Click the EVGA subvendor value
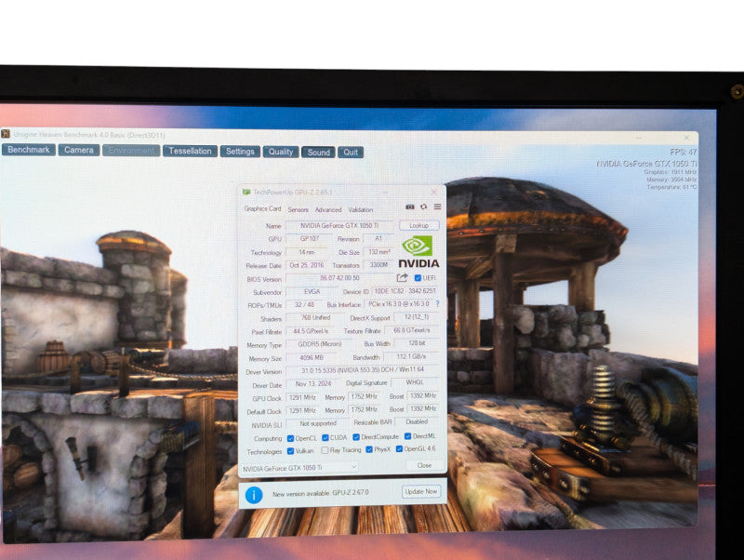This screenshot has height=560, width=744. [x=312, y=291]
